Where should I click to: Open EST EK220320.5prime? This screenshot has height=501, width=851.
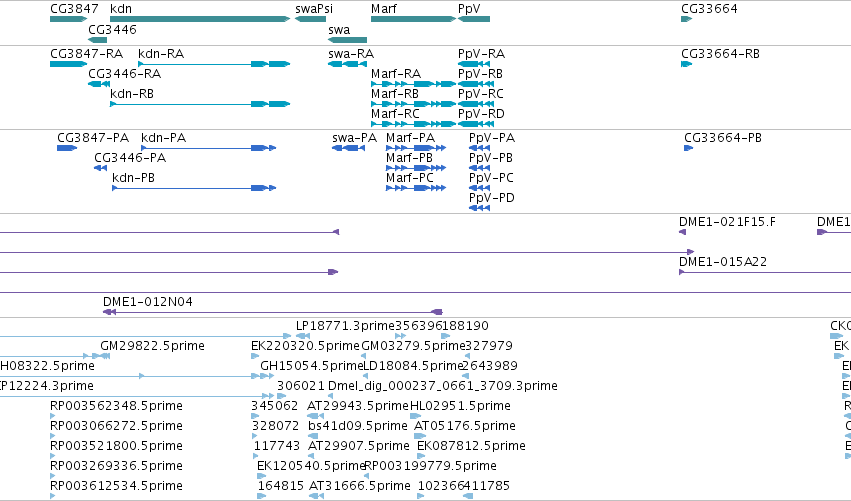pos(306,346)
